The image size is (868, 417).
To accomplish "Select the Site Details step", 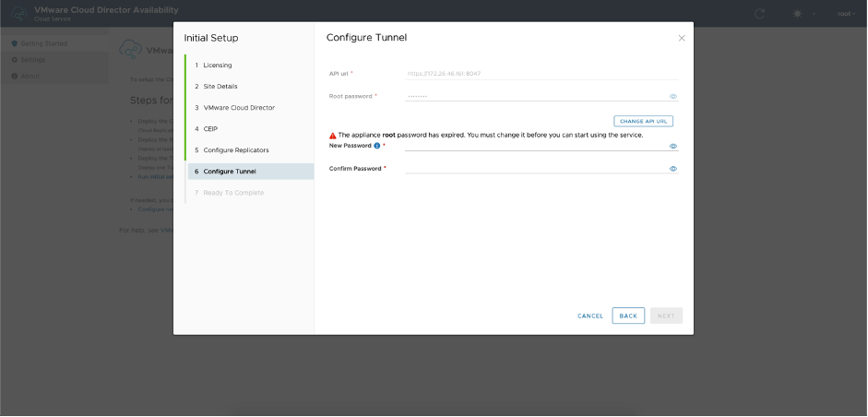I will click(x=221, y=87).
